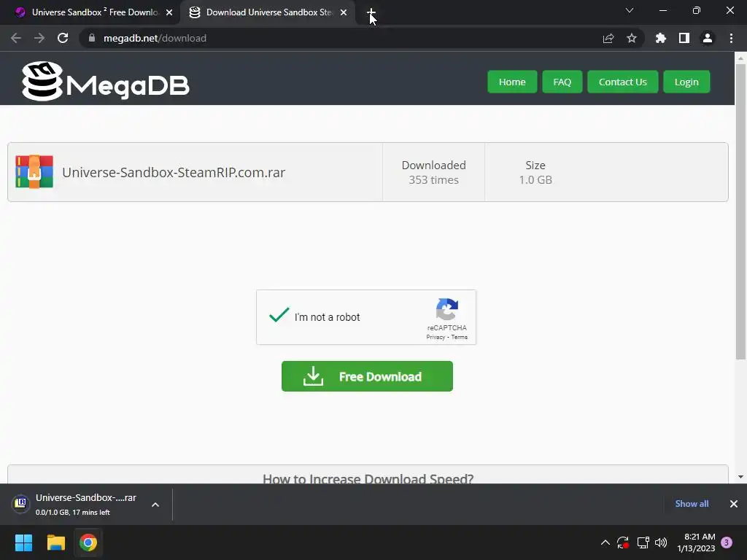The height and width of the screenshot is (560, 747).
Task: Open the notification count badge
Action: tap(727, 542)
